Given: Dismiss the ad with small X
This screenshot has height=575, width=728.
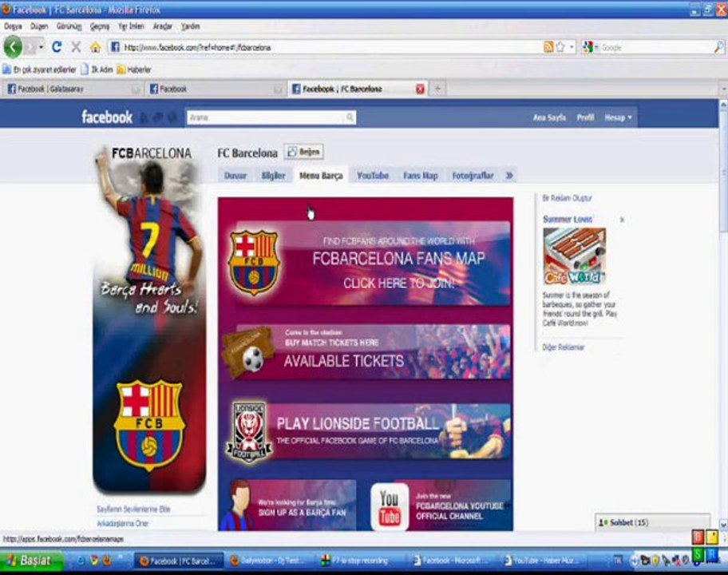Looking at the screenshot, I should pyautogui.click(x=622, y=220).
